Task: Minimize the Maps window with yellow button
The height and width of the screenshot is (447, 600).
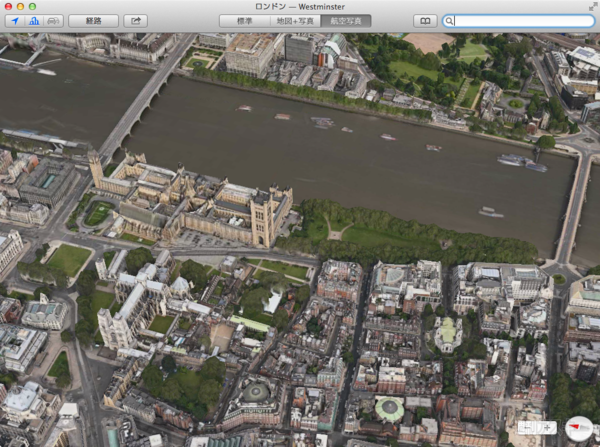Action: tap(21, 7)
